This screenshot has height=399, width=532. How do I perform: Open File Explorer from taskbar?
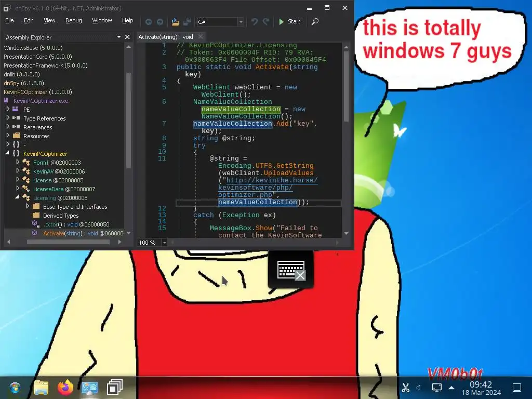pyautogui.click(x=41, y=388)
